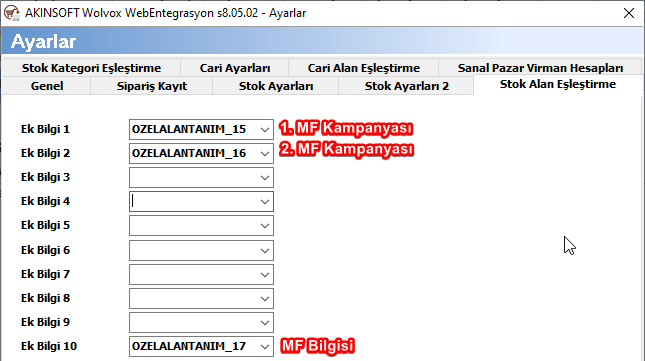Open the Ek Bilgi 10 dropdown arrow
Viewport: 645px width, 361px height.
click(x=264, y=347)
